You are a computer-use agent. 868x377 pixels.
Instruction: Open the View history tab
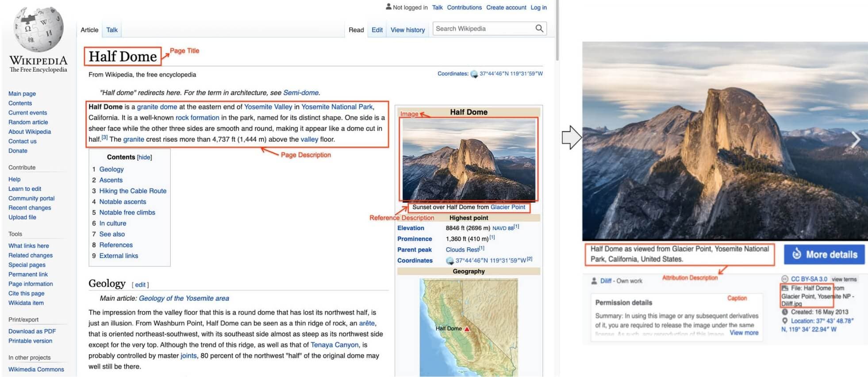407,30
